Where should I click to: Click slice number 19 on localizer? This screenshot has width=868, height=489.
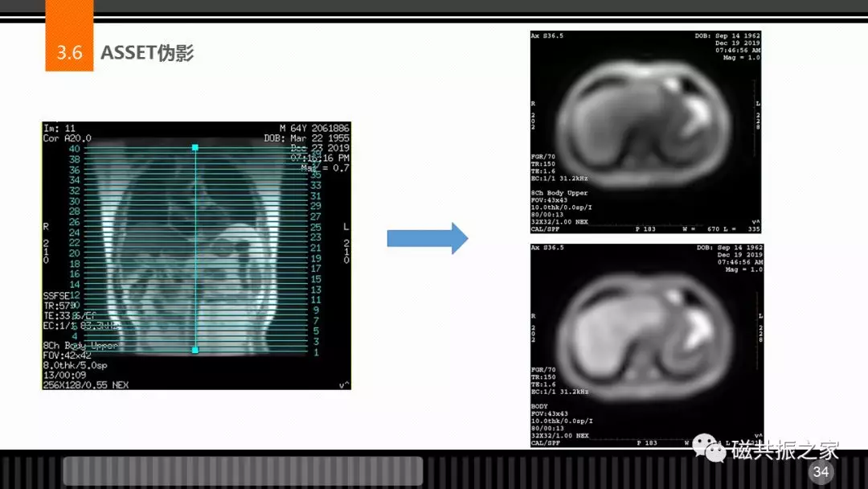point(316,258)
